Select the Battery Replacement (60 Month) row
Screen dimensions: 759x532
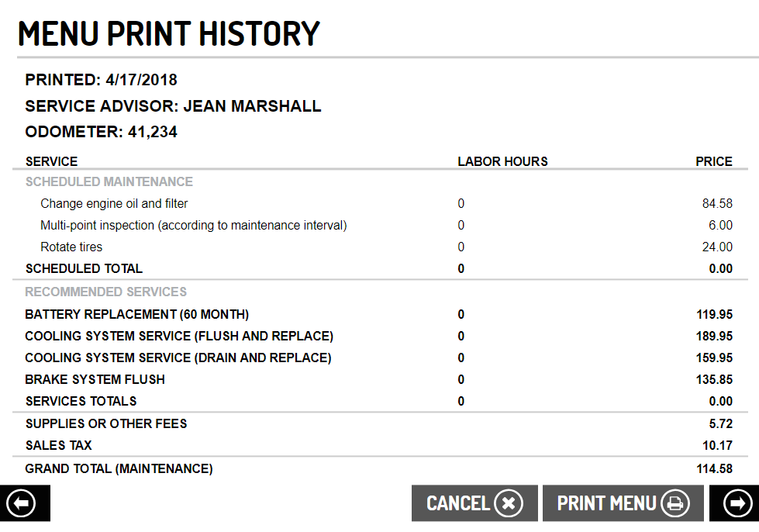pos(137,315)
